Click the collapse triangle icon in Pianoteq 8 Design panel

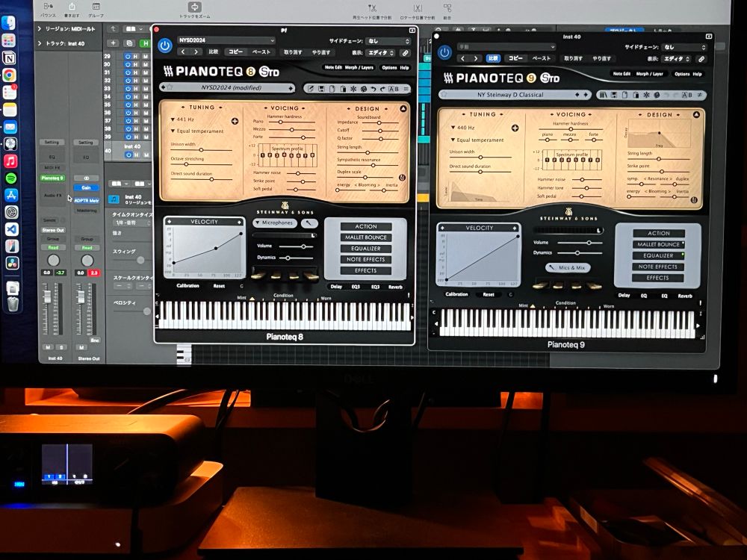pyautogui.click(x=403, y=108)
